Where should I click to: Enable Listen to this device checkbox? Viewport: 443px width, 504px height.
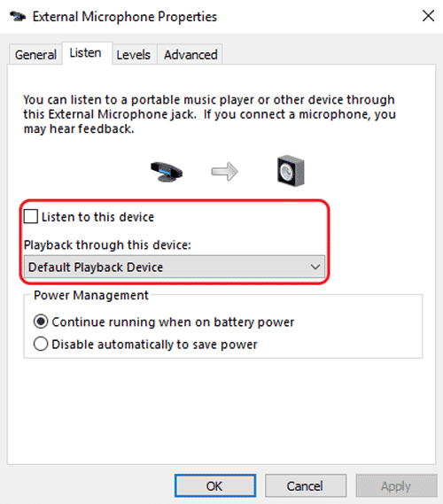(31, 216)
